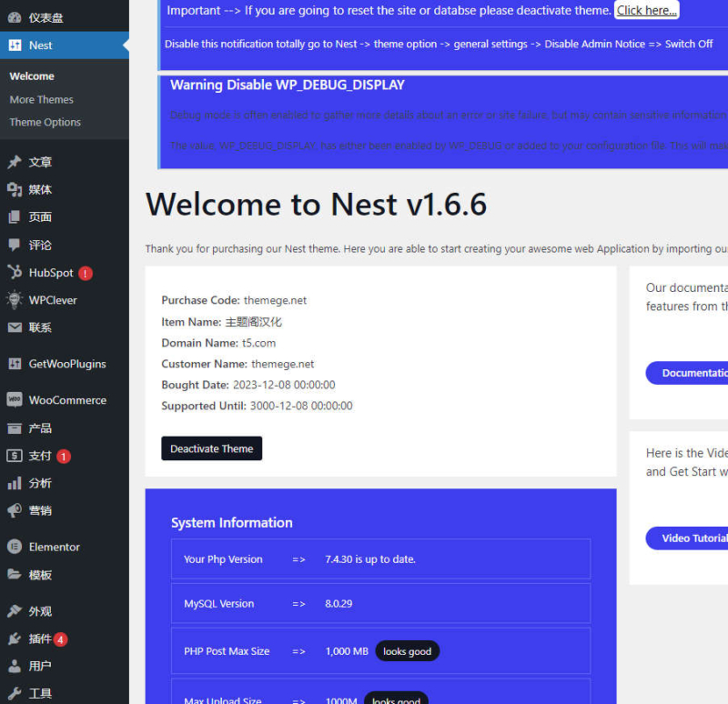Click the 'Disable this notification totally' notice text
The height and width of the screenshot is (704, 728).
point(439,44)
